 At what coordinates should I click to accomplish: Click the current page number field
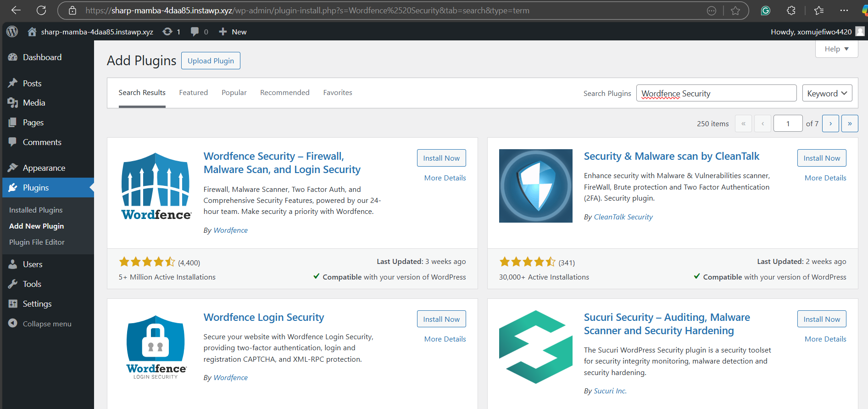[788, 123]
